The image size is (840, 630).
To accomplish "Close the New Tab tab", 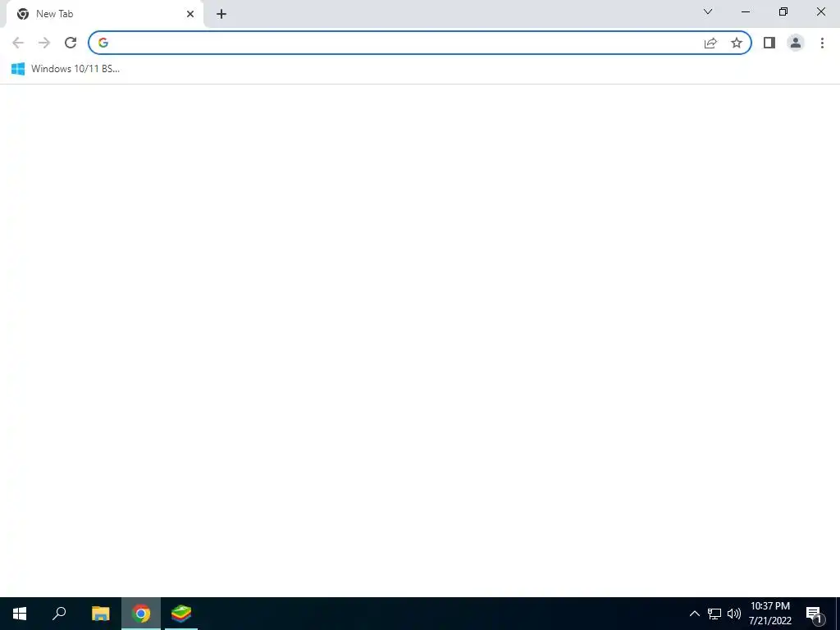I will pyautogui.click(x=190, y=14).
